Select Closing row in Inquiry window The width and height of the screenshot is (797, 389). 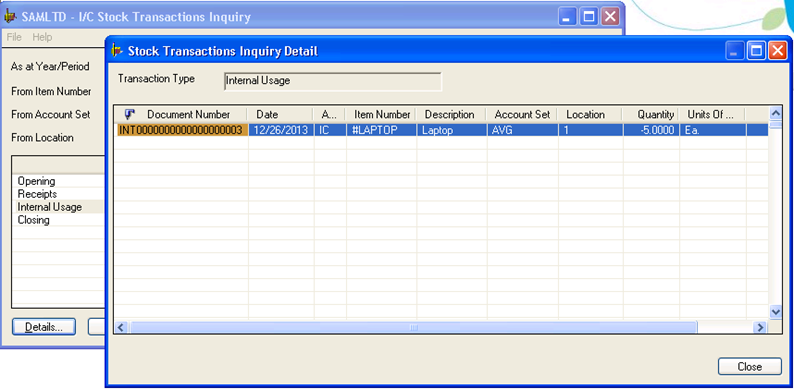click(x=34, y=220)
